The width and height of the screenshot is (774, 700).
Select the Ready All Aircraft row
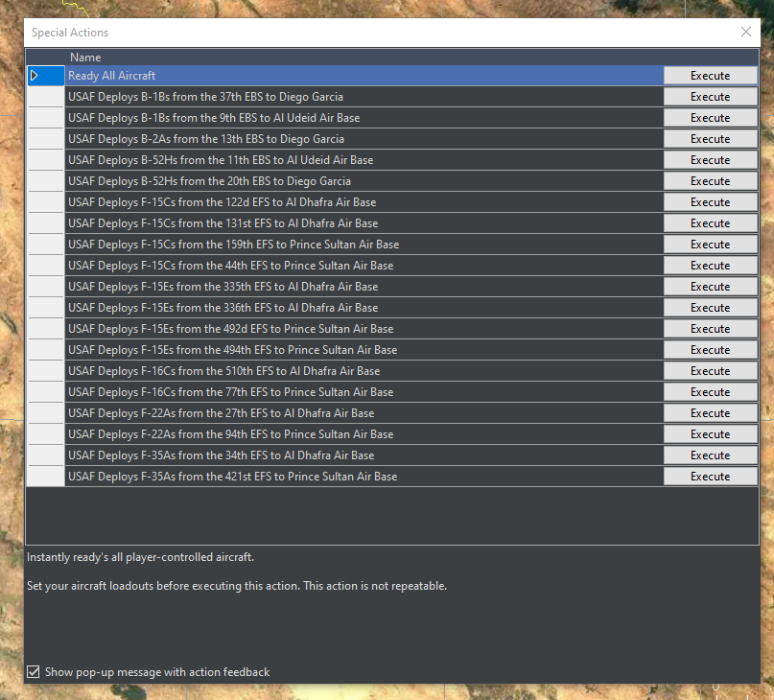pyautogui.click(x=364, y=76)
